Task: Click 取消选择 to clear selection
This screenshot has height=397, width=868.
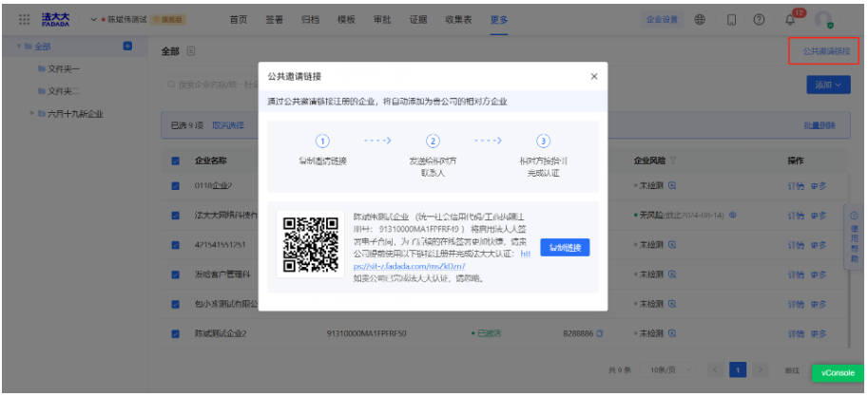Action: pyautogui.click(x=228, y=125)
